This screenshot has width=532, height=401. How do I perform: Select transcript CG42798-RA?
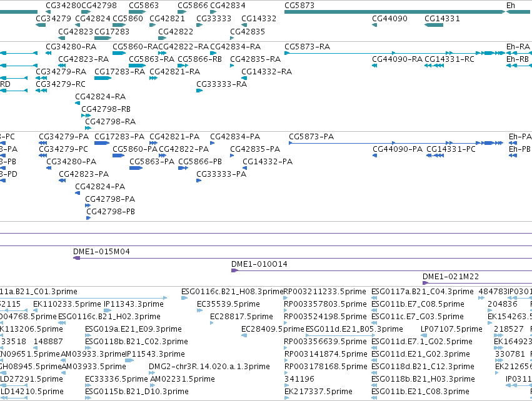coord(111,121)
